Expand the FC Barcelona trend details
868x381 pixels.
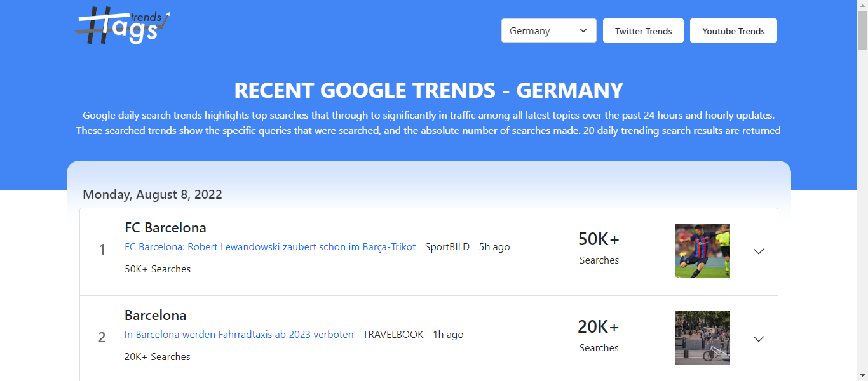pos(759,251)
